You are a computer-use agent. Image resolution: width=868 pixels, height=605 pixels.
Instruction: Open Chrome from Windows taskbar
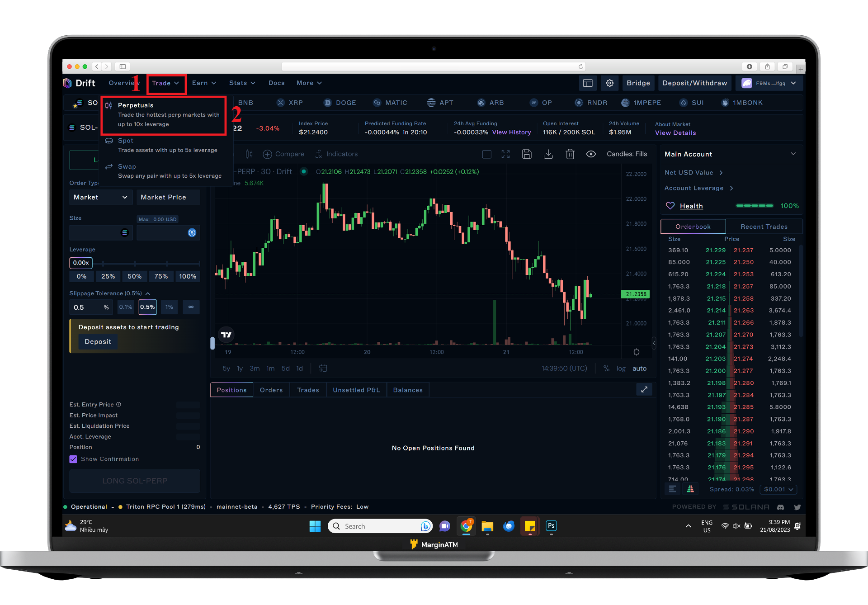tap(466, 526)
